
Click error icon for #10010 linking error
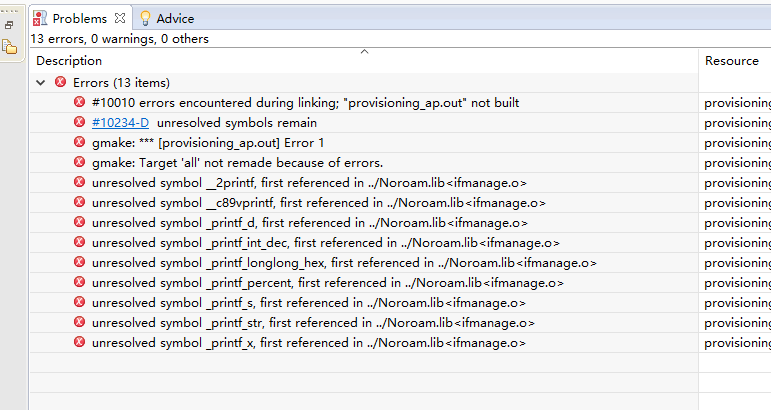pyautogui.click(x=80, y=102)
